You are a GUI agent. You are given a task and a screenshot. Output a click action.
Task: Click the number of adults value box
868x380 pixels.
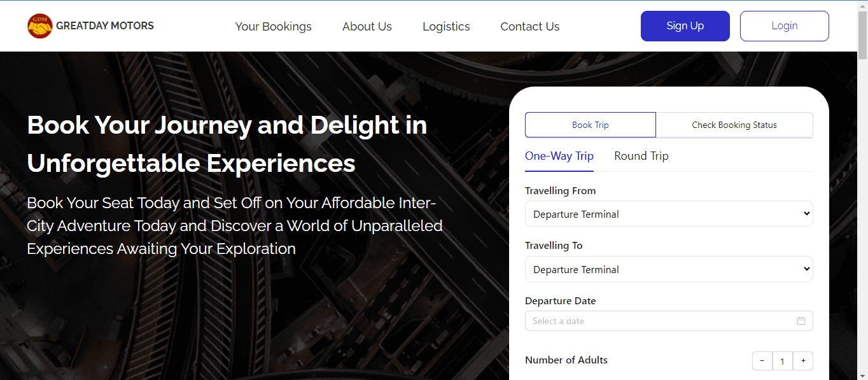coord(783,361)
